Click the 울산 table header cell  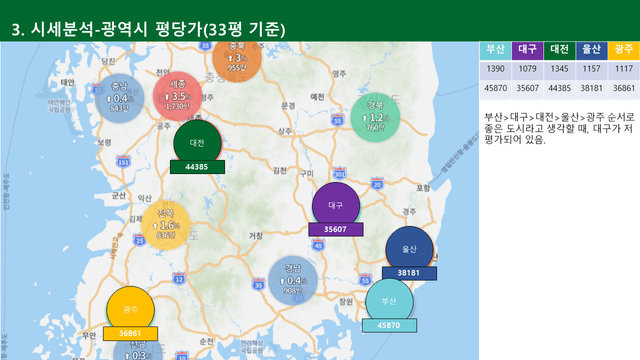pyautogui.click(x=591, y=51)
